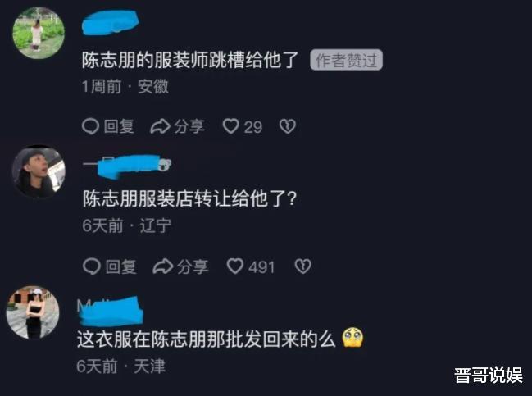Viewport: 532px width, 396px height.
Task: Open avatar of man looking upward
Action: (39, 171)
